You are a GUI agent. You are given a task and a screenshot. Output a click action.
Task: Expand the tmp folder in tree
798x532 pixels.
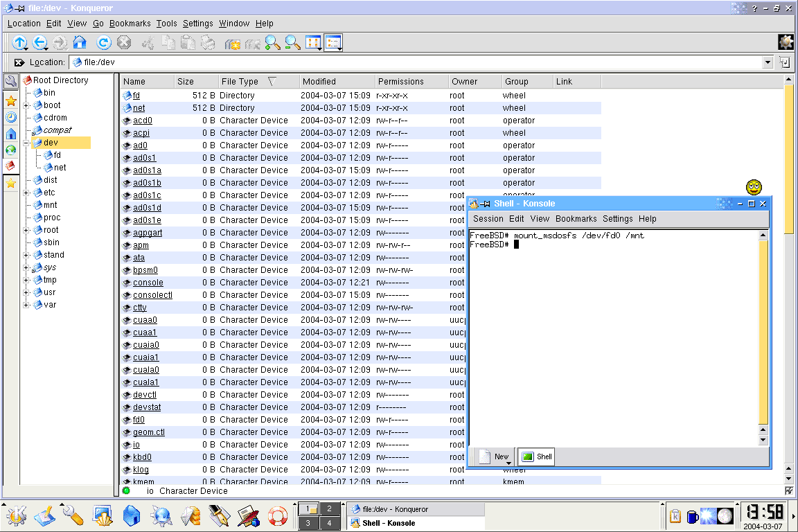point(26,280)
